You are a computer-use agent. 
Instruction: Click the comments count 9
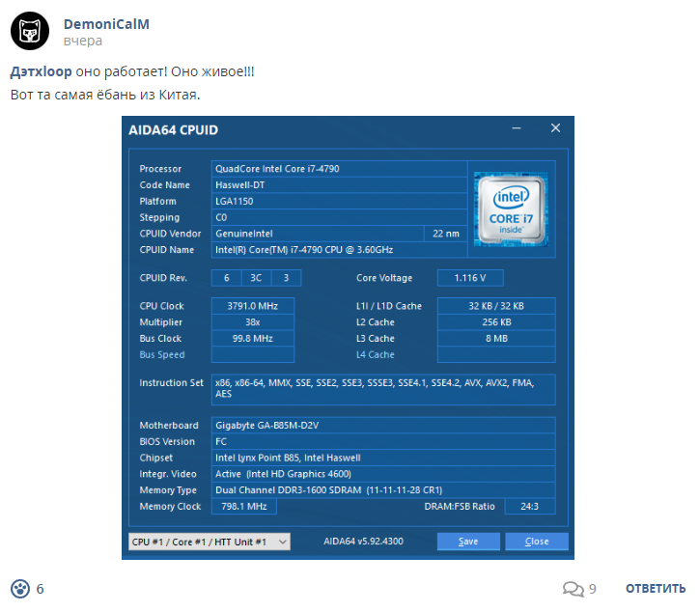[x=593, y=589]
